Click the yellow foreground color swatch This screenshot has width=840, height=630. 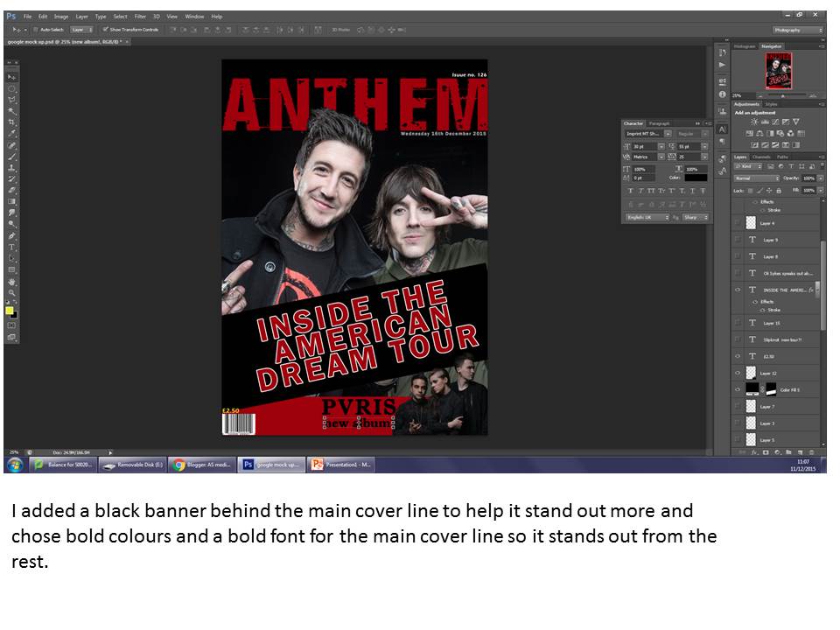coord(9,311)
